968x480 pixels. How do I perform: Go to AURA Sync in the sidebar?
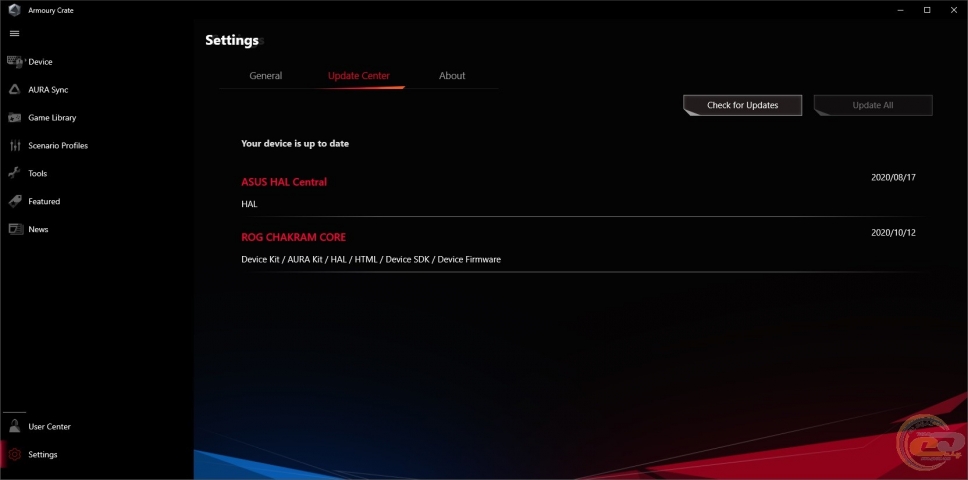tap(48, 90)
